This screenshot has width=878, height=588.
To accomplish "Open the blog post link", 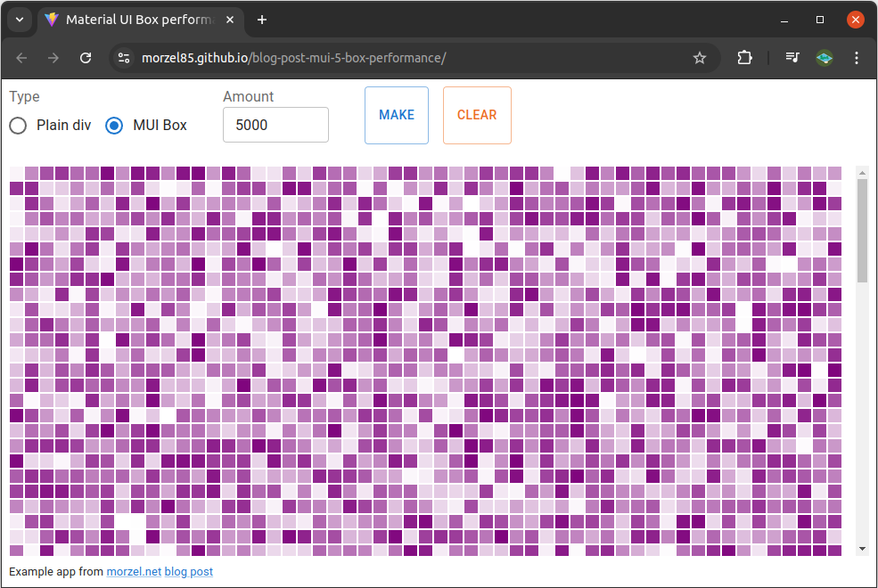I will [x=189, y=572].
